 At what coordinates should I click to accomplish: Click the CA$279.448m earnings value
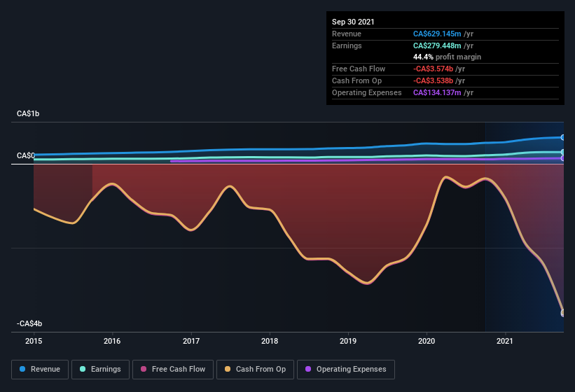(437, 45)
